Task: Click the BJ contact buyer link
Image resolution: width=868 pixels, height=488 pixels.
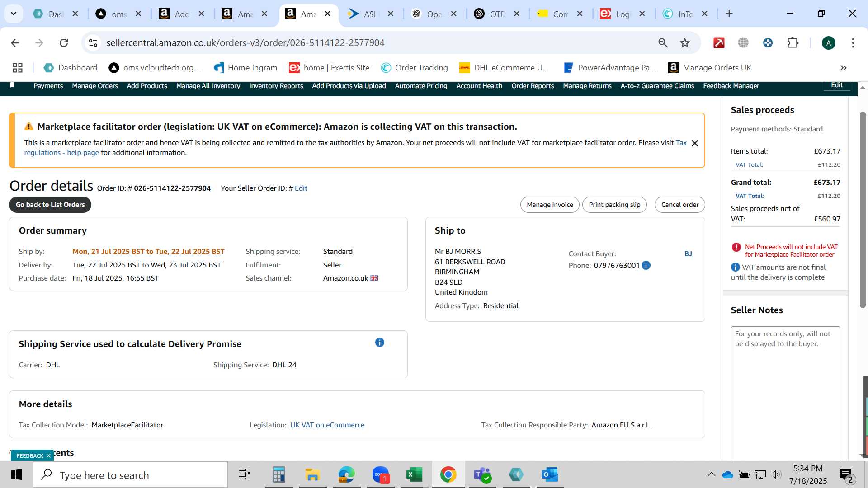Action: tap(688, 254)
